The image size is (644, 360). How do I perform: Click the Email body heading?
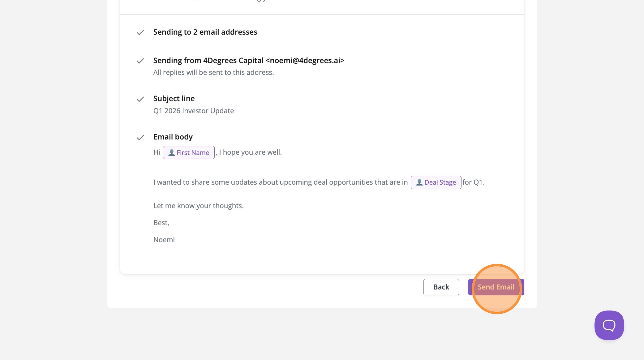(x=173, y=137)
